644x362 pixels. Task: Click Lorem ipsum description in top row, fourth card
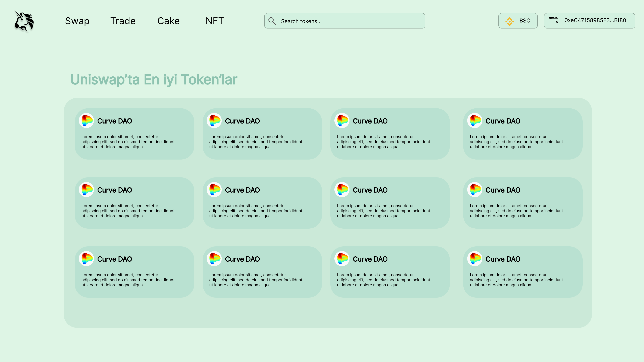(517, 142)
